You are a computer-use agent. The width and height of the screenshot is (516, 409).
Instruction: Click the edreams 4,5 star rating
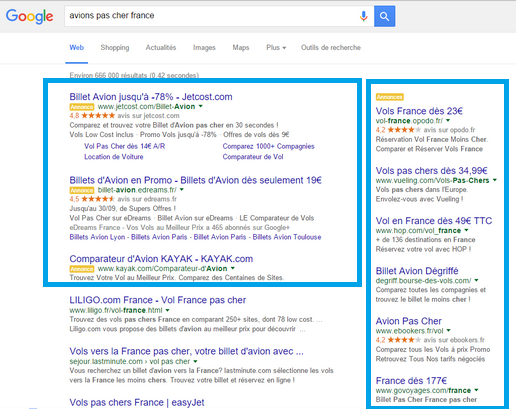pos(92,199)
